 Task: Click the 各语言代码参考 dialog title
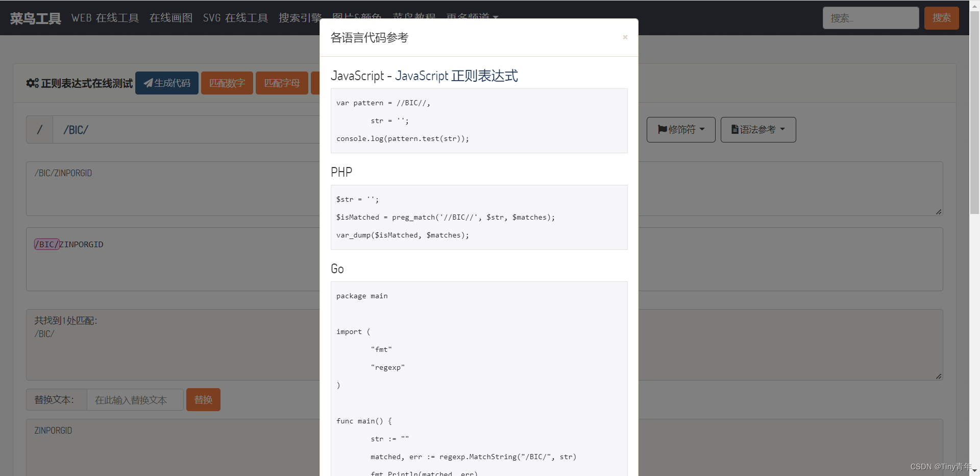(370, 37)
